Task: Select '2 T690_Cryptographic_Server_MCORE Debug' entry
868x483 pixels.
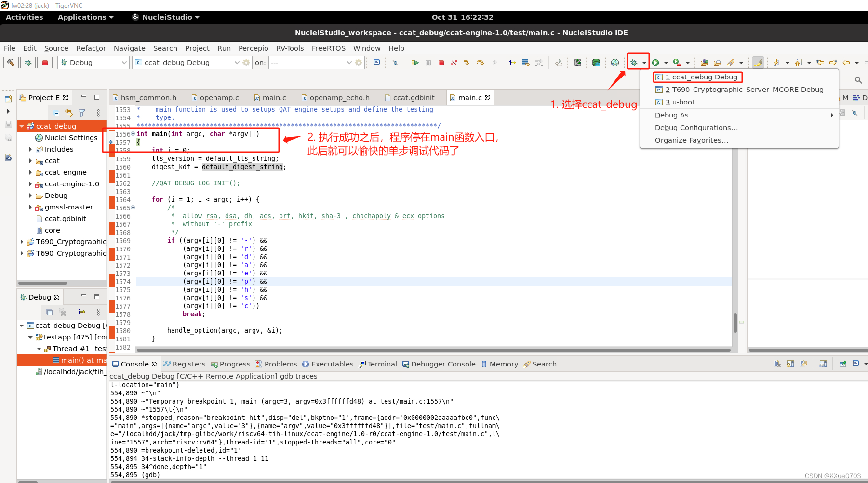Action: tap(739, 90)
